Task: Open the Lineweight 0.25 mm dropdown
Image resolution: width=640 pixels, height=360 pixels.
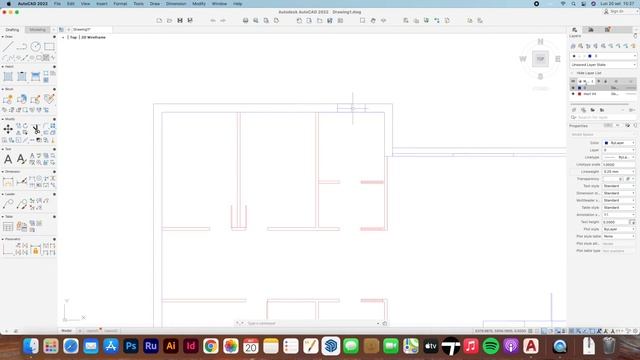Action: (619, 172)
